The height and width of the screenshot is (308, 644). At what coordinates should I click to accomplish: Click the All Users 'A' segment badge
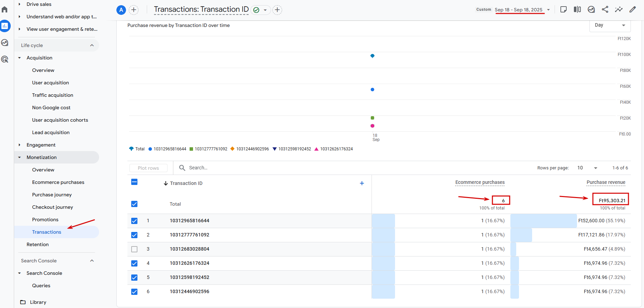click(x=121, y=10)
